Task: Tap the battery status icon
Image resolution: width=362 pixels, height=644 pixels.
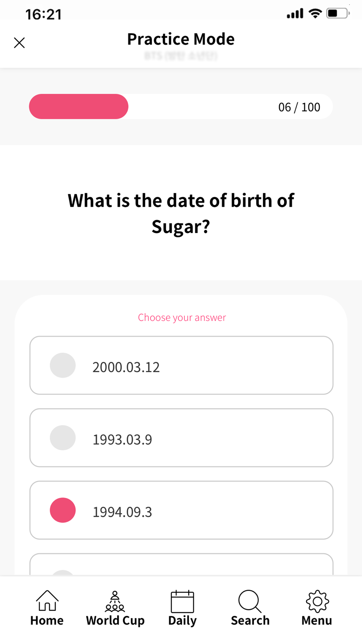Action: [x=338, y=13]
